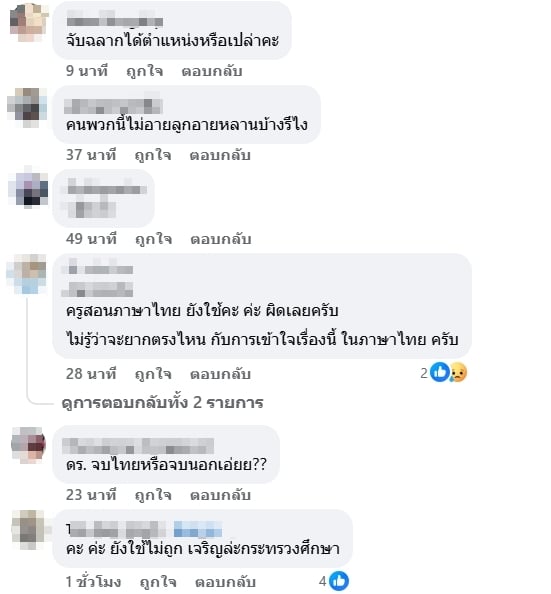Reply to the 49 นาที comment
This screenshot has height=594, width=551.
[x=221, y=239]
